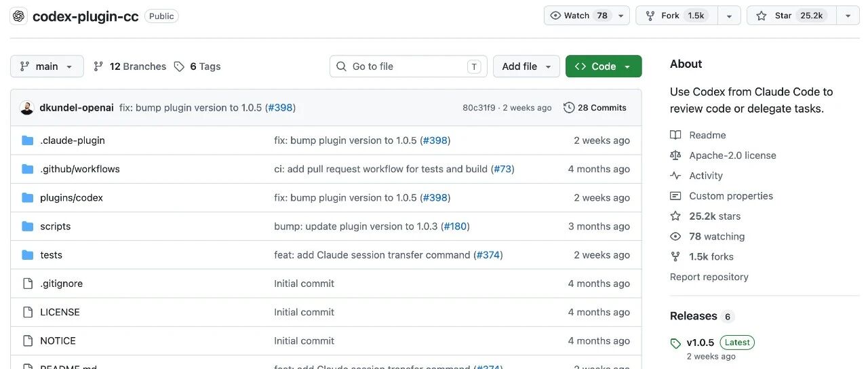Click the Activity pulse icon
The image size is (868, 369).
click(675, 176)
